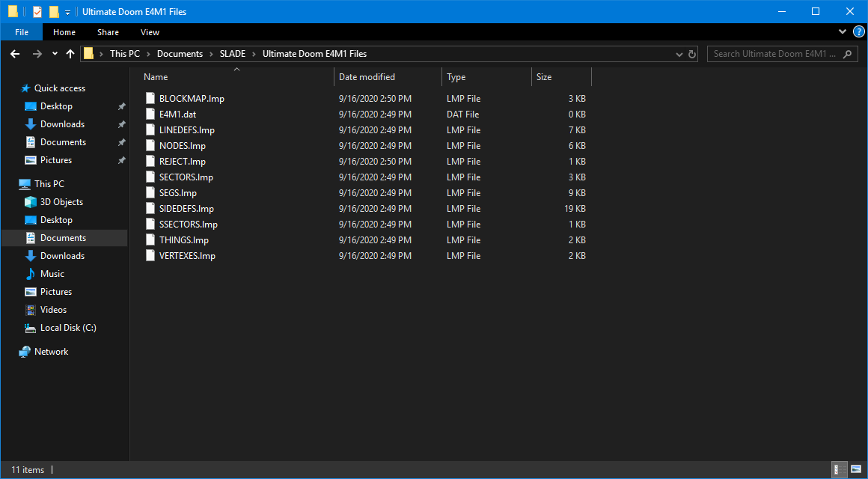Refresh the current folder view

(691, 54)
